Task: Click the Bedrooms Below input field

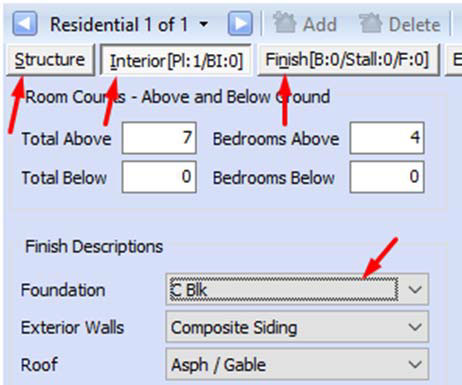Action: (x=387, y=177)
